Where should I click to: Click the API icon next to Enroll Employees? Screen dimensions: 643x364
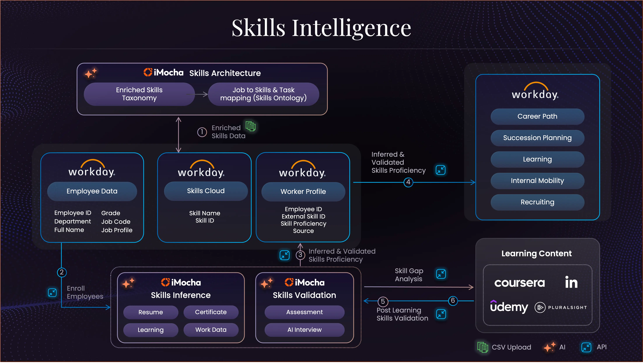(52, 293)
